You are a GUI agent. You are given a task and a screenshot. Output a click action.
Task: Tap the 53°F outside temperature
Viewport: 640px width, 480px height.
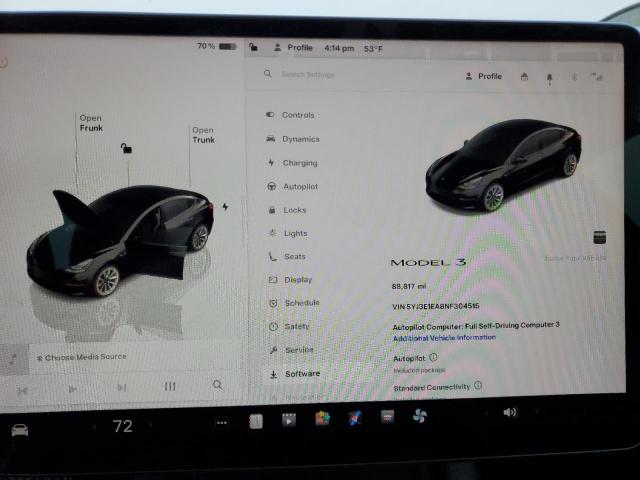(373, 49)
